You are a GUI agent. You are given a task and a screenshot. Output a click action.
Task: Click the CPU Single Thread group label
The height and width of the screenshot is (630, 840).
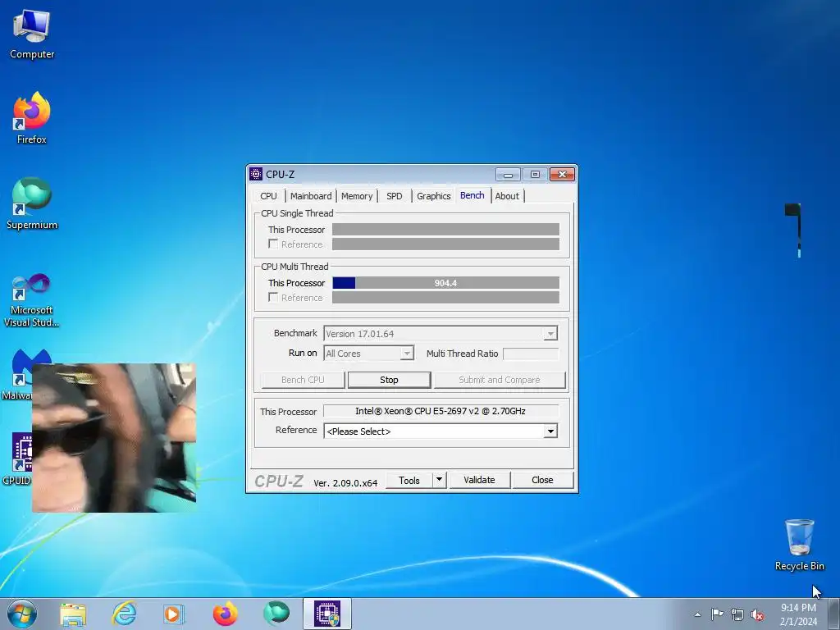point(297,213)
